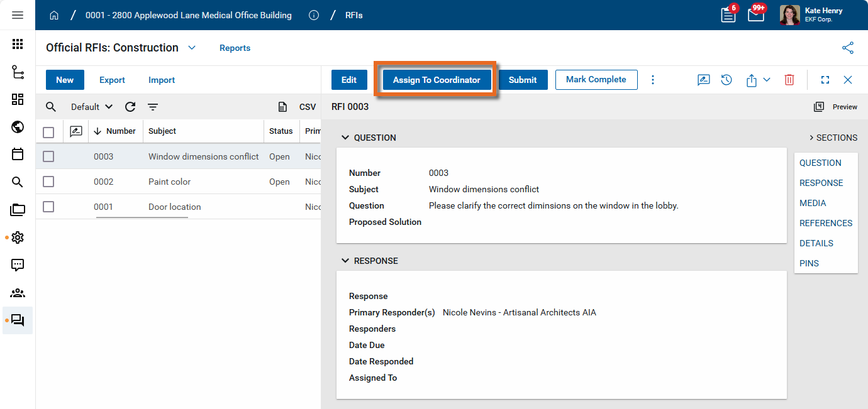
Task: Check the box for RFI 0003
Action: [x=48, y=156]
